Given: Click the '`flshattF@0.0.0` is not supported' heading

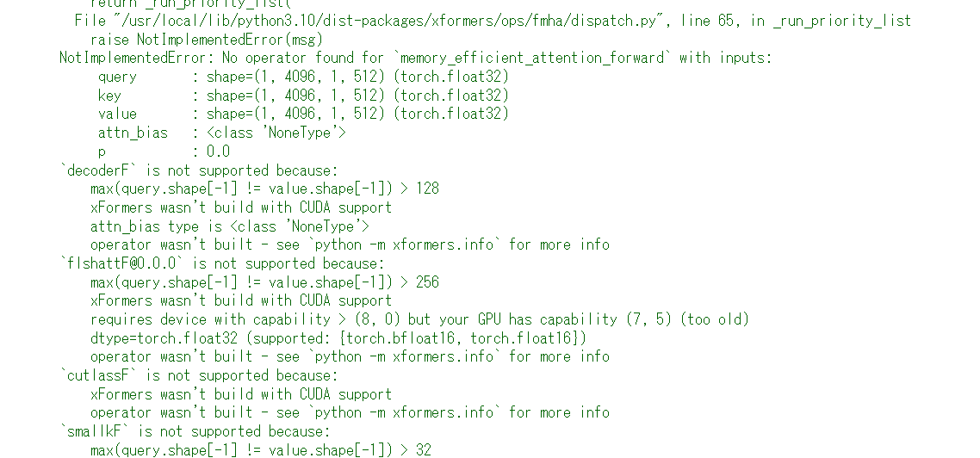Looking at the screenshot, I should (x=222, y=263).
